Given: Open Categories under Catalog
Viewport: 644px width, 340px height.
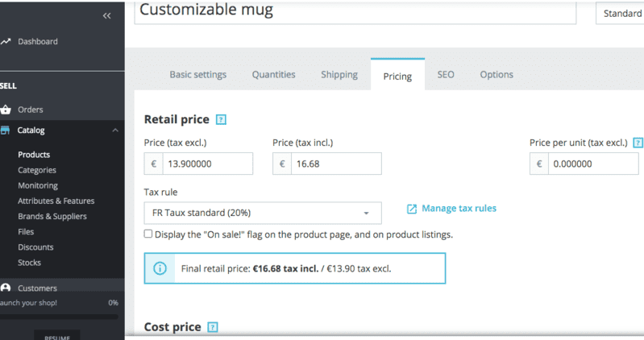Looking at the screenshot, I should [x=37, y=170].
